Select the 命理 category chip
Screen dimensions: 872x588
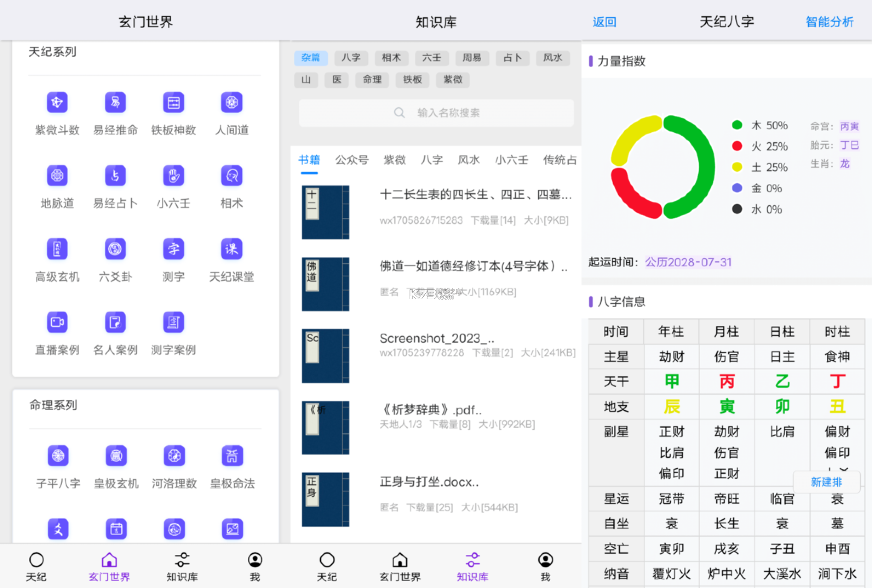coord(372,80)
